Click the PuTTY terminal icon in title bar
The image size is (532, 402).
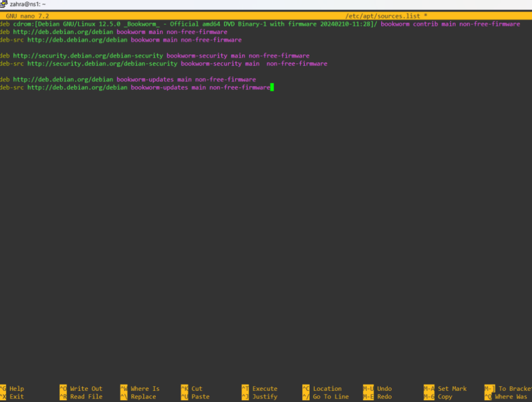[x=4, y=4]
